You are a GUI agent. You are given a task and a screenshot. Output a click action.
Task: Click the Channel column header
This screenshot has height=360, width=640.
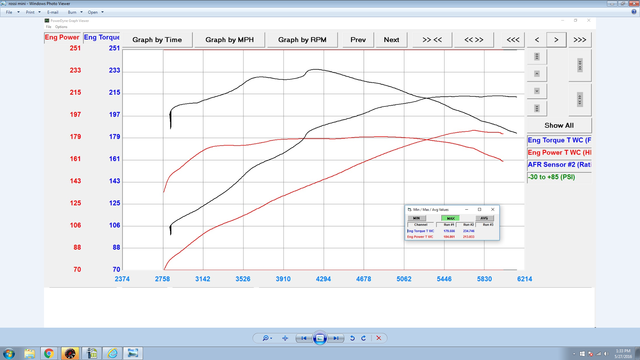point(420,225)
